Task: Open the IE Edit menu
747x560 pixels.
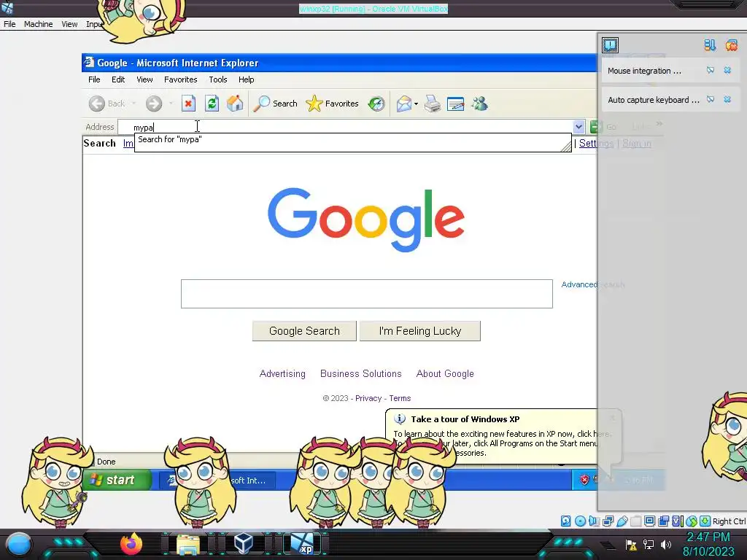Action: [x=118, y=79]
